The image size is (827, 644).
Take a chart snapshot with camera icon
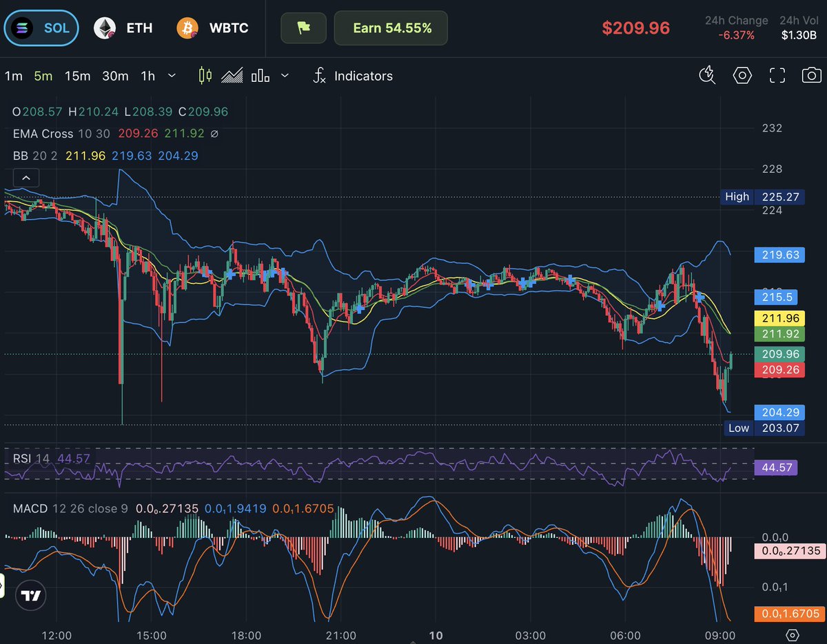[811, 76]
